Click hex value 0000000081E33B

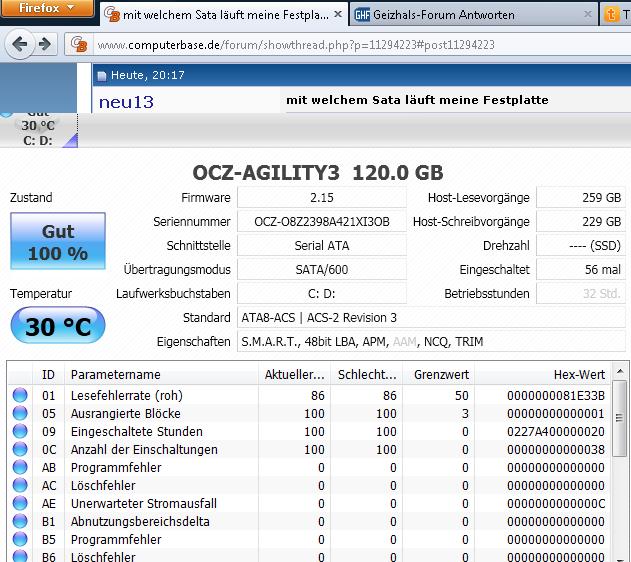point(556,396)
